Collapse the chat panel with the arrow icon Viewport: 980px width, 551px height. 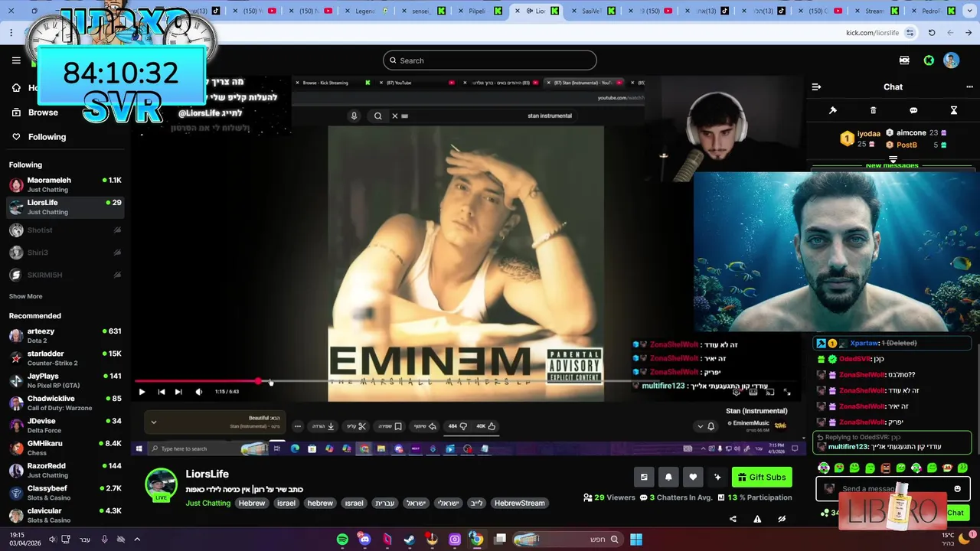tap(816, 87)
